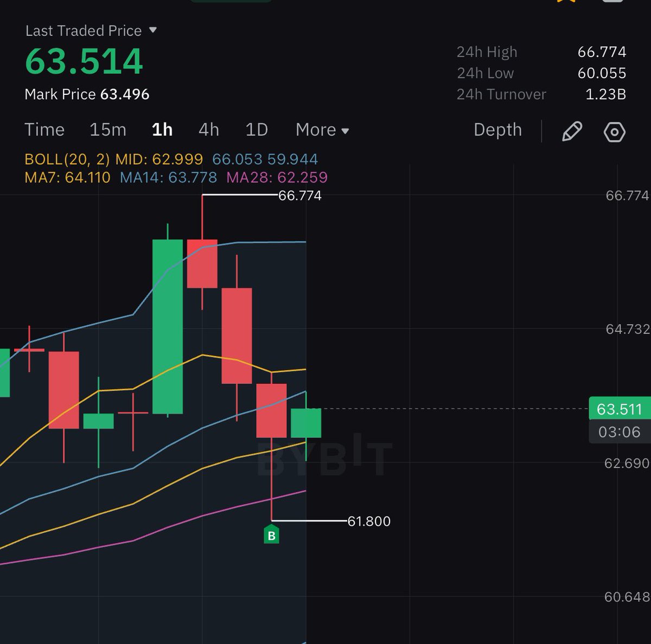Image resolution: width=651 pixels, height=644 pixels.
Task: Select the Time chart tab
Action: tap(44, 130)
